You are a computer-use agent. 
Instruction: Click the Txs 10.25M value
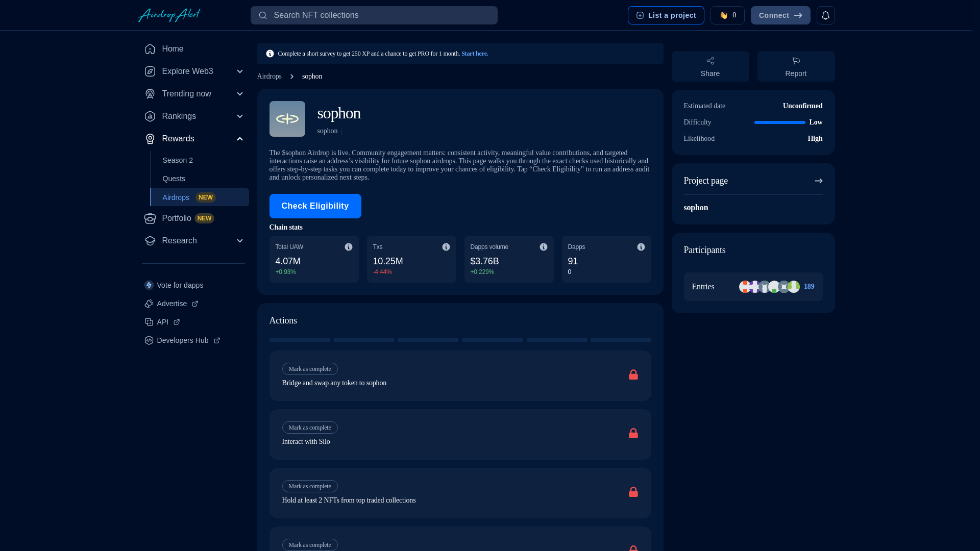[x=388, y=261]
